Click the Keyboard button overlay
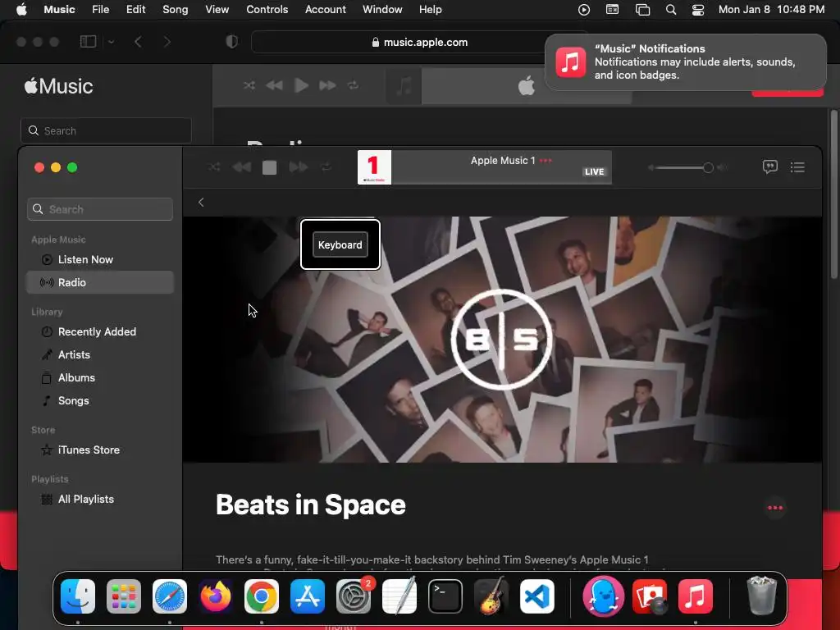Image resolution: width=840 pixels, height=630 pixels. [x=340, y=244]
